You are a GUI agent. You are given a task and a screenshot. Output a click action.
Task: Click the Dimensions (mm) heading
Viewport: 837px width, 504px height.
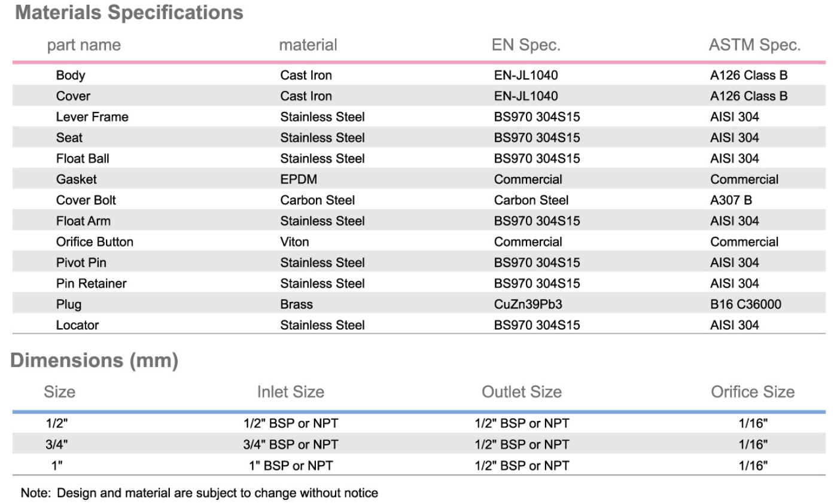coord(95,361)
